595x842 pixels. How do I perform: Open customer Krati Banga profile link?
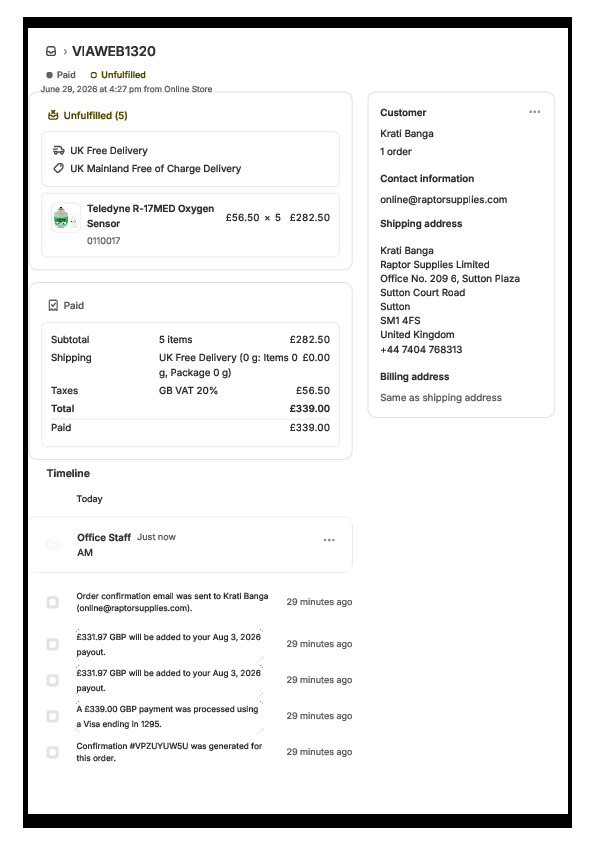(x=407, y=134)
